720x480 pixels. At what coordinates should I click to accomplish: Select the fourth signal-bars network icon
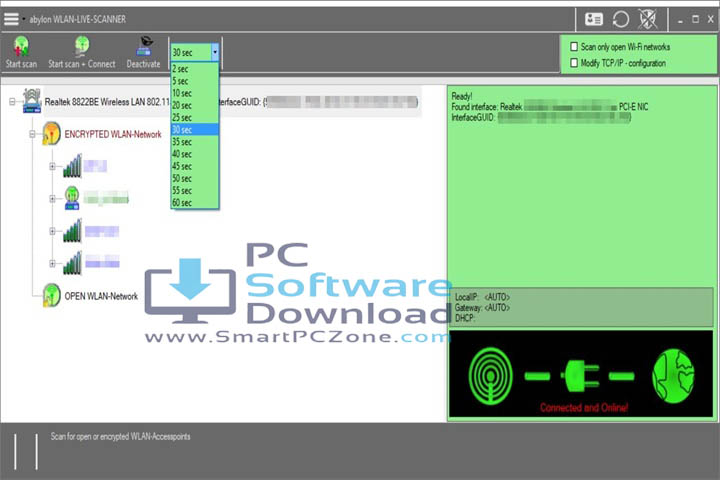(73, 263)
